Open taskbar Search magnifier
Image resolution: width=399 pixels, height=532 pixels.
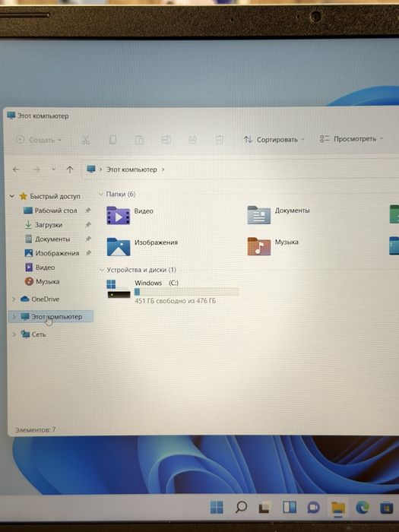pyautogui.click(x=241, y=507)
